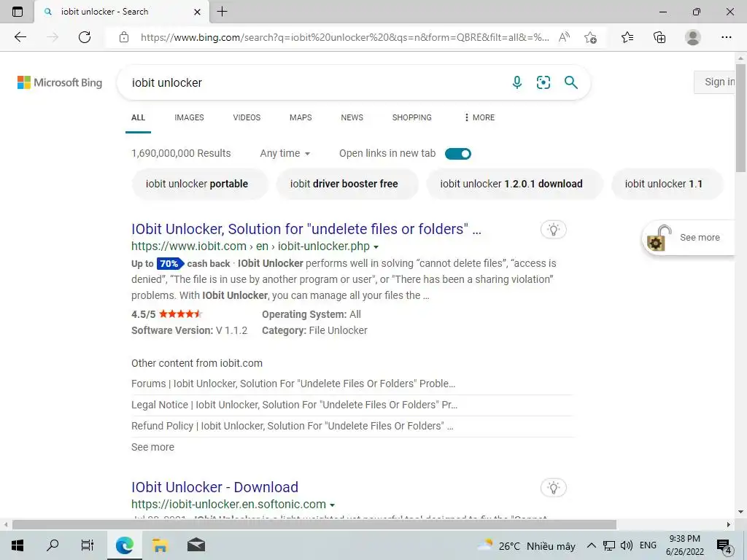Click the tab actions menu icon
Viewport: 747px width, 560px height.
[18, 12]
